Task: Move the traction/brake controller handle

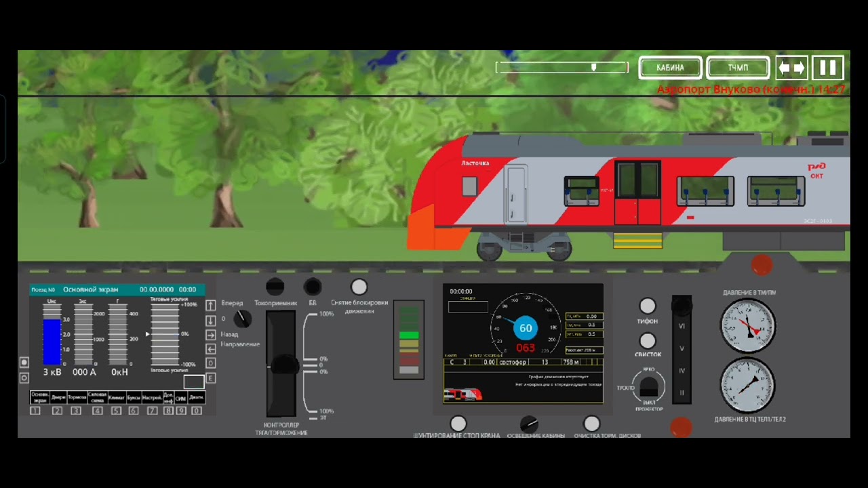Action: click(284, 365)
